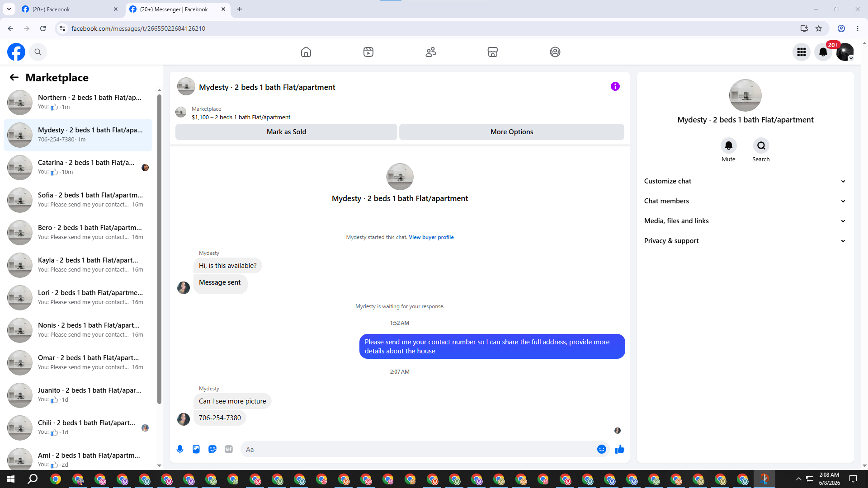Open the Nonis conversation

(x=78, y=330)
